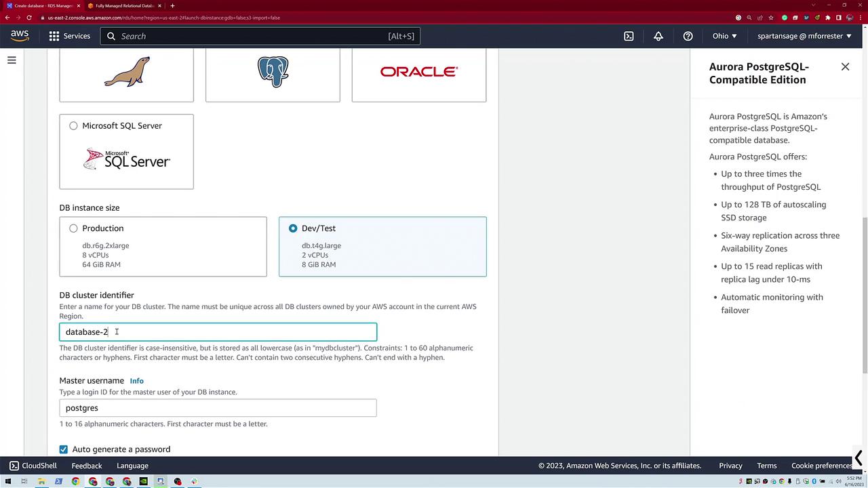Open the Chrome three-dot menu

click(x=861, y=18)
